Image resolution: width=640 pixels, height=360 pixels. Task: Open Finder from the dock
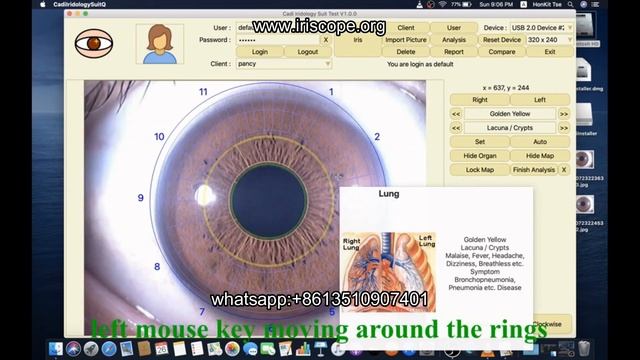click(56, 349)
